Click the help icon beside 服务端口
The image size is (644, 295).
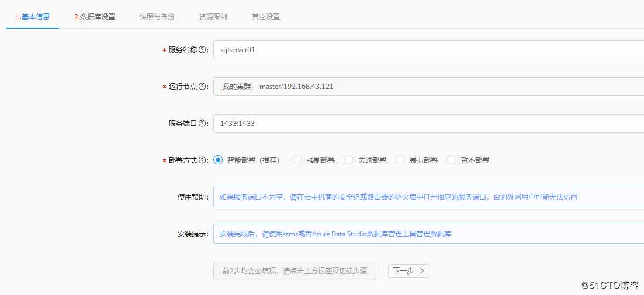pyautogui.click(x=202, y=123)
